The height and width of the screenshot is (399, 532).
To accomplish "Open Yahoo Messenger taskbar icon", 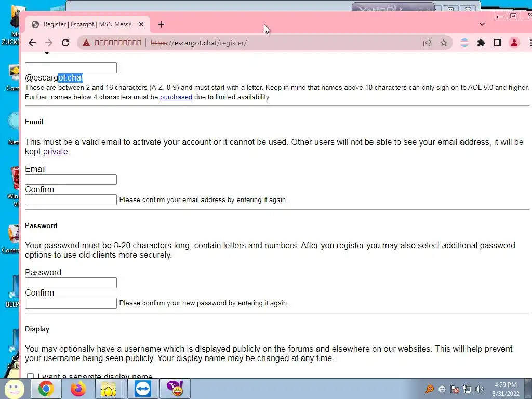I will [176, 389].
